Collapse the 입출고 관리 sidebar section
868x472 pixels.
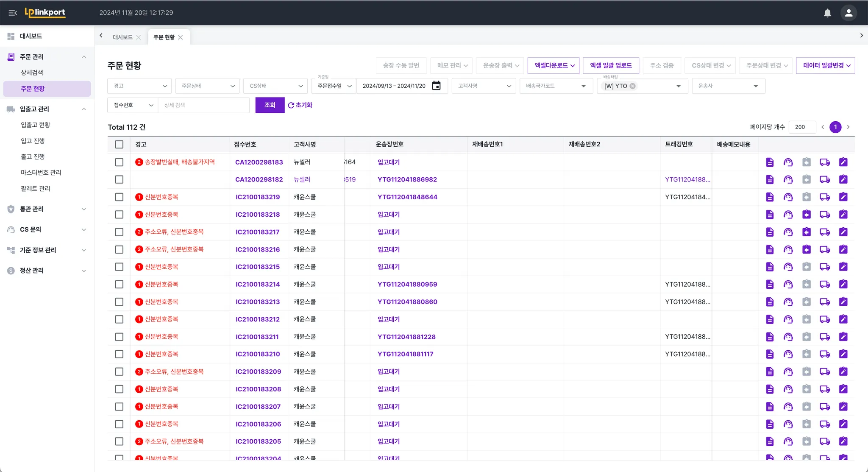84,109
